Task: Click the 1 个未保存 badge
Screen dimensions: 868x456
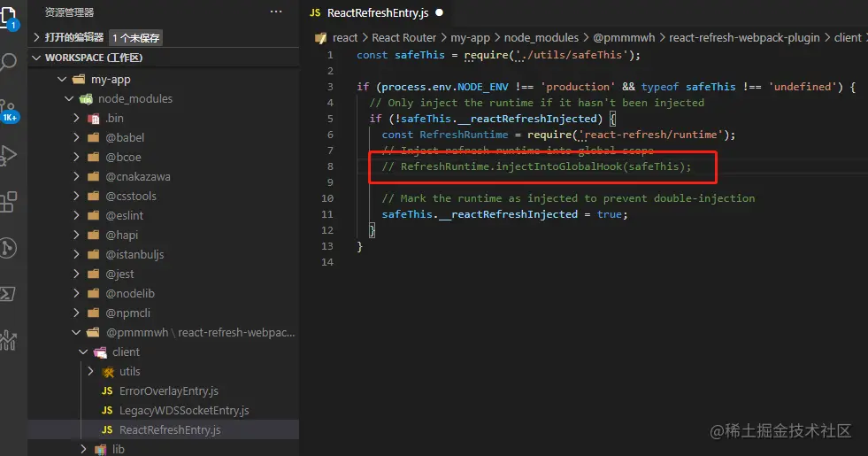Action: [136, 38]
